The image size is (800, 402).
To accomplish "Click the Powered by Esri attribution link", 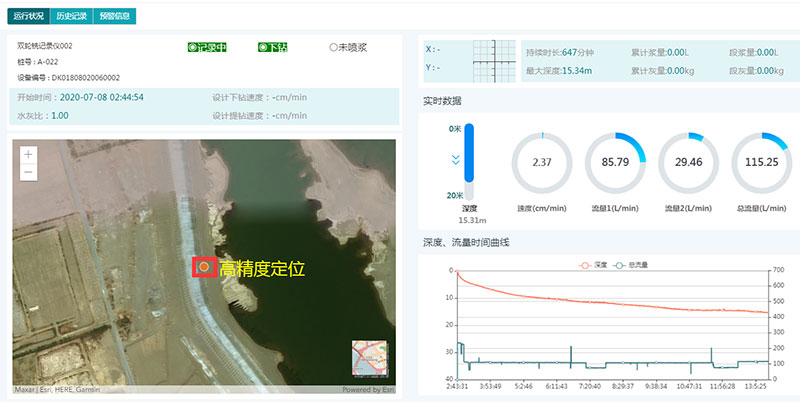I will coord(368,390).
